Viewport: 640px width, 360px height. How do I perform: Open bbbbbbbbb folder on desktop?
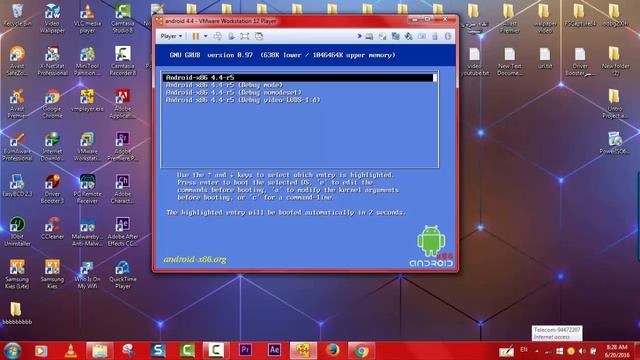point(17,313)
